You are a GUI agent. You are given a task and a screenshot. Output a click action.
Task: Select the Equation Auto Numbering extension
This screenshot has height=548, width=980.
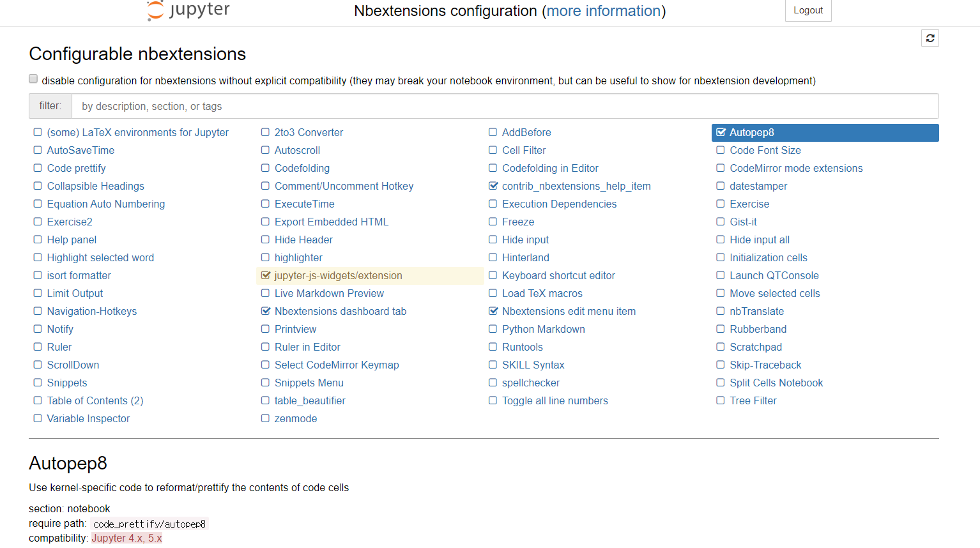click(106, 204)
